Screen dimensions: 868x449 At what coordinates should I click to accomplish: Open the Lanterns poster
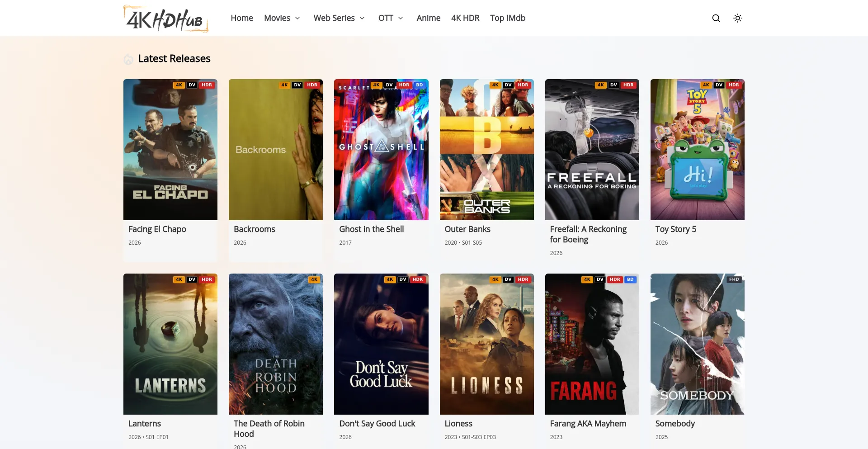coord(170,344)
